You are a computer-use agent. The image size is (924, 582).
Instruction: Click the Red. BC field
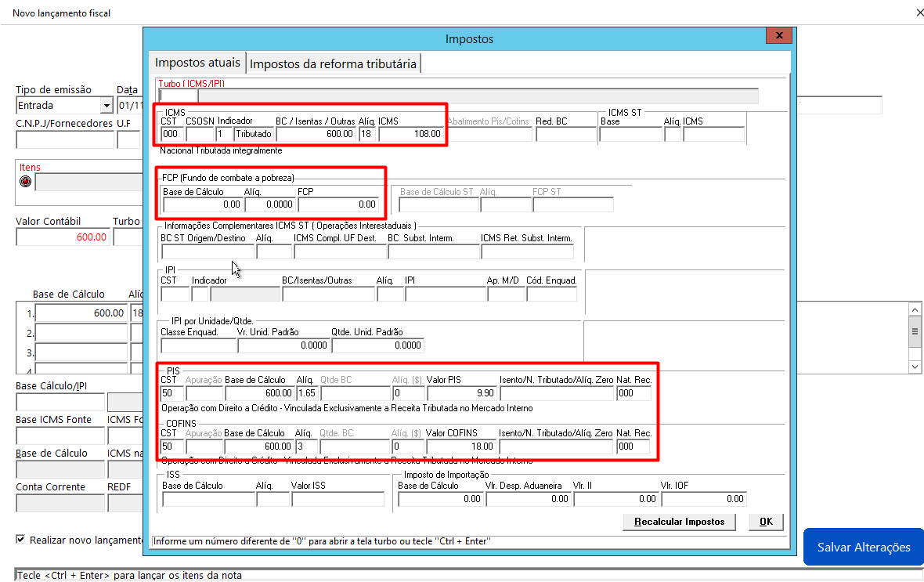tap(565, 135)
